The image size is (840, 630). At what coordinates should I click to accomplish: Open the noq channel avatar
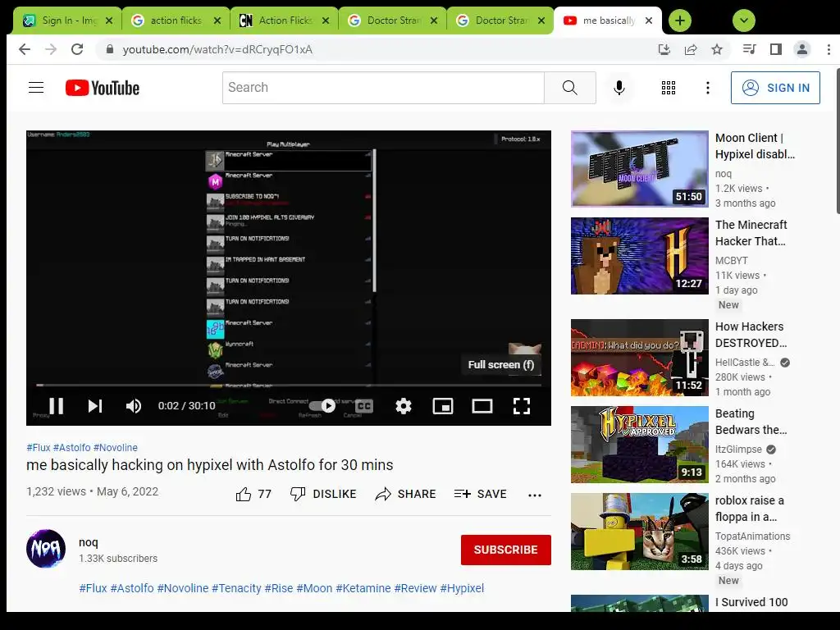coord(46,549)
